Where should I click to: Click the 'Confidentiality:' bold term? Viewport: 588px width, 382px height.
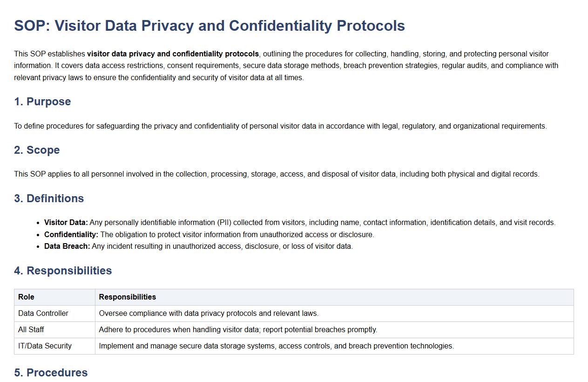[71, 234]
